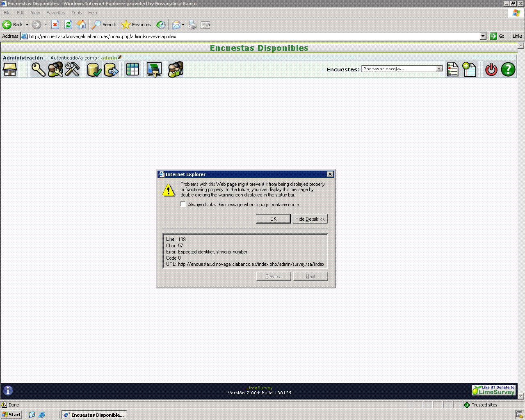Refresh the page in Internet Explorer
525x420 pixels.
[x=68, y=25]
